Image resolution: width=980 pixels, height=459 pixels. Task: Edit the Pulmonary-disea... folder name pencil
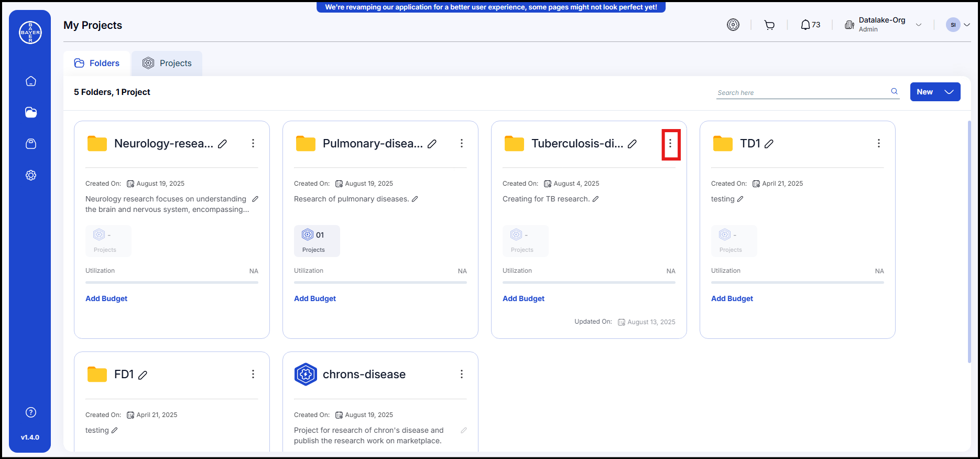(x=432, y=144)
